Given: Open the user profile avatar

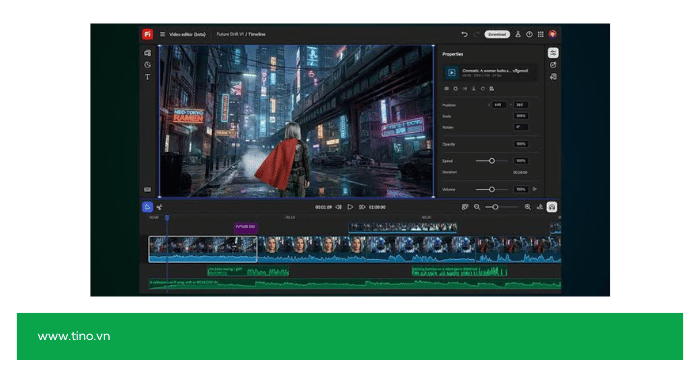Looking at the screenshot, I should pos(552,34).
